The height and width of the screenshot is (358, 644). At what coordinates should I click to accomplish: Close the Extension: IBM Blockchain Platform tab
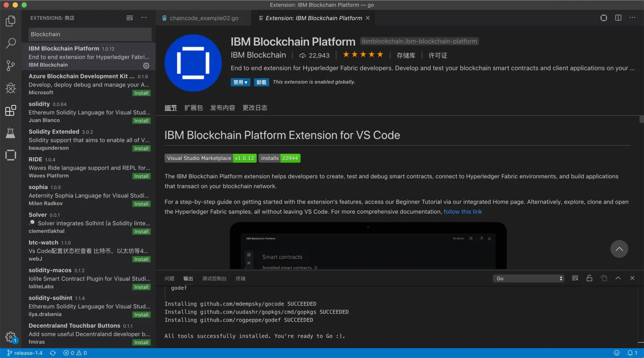tap(368, 18)
